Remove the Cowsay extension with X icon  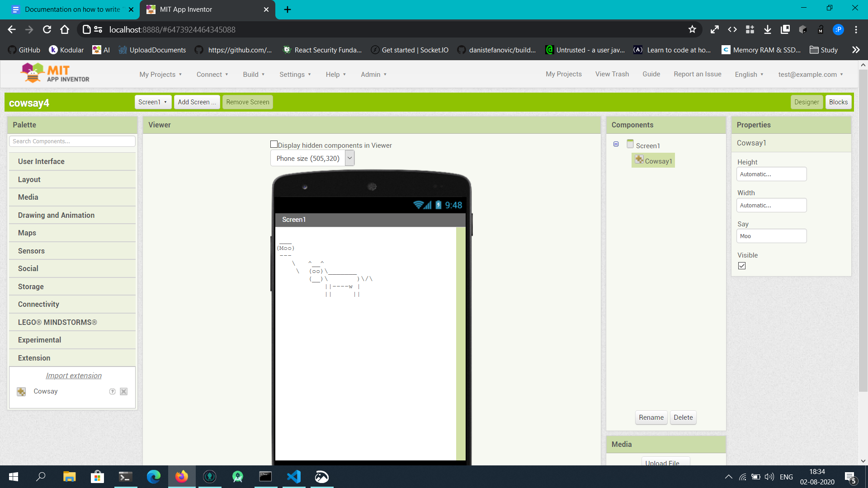pos(123,391)
